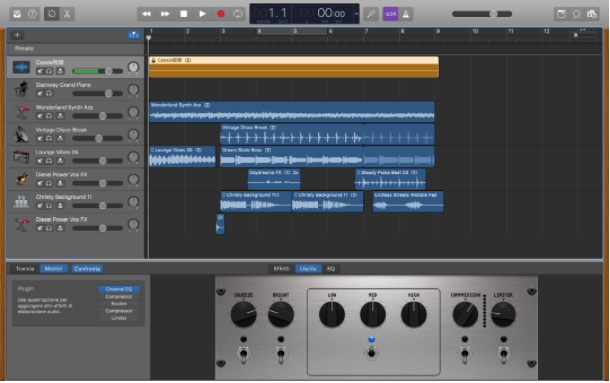This screenshot has width=610, height=383.
Task: Flip the toggle switch under BRIGHT
Action: [x=280, y=354]
